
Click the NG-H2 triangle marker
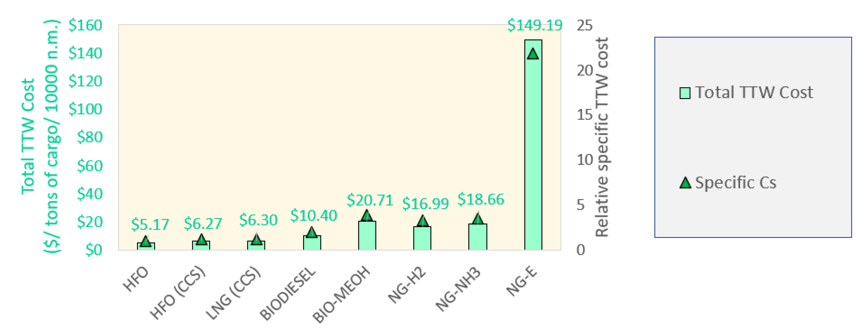[422, 221]
